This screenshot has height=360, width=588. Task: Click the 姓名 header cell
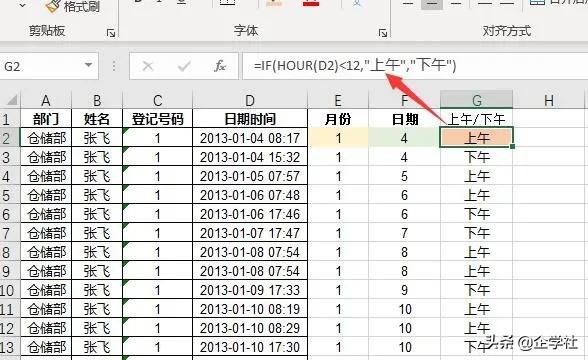pyautogui.click(x=97, y=119)
